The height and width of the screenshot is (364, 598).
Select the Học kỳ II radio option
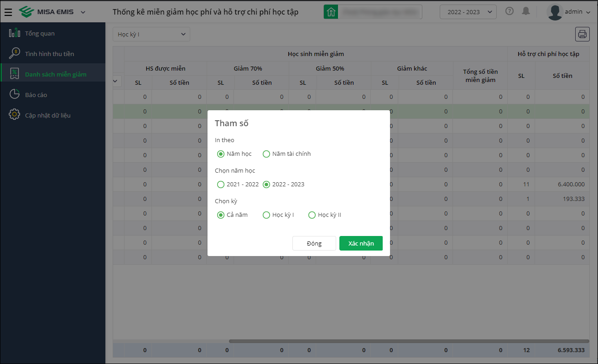(x=312, y=215)
